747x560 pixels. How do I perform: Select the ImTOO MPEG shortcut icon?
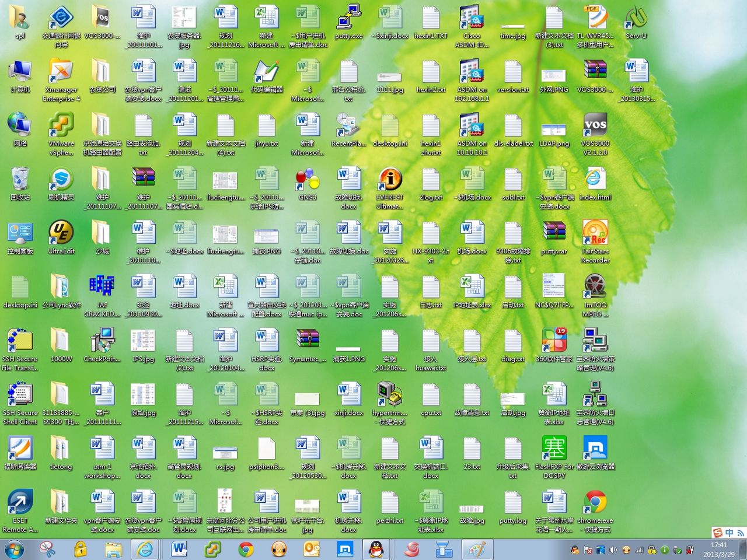coord(595,296)
